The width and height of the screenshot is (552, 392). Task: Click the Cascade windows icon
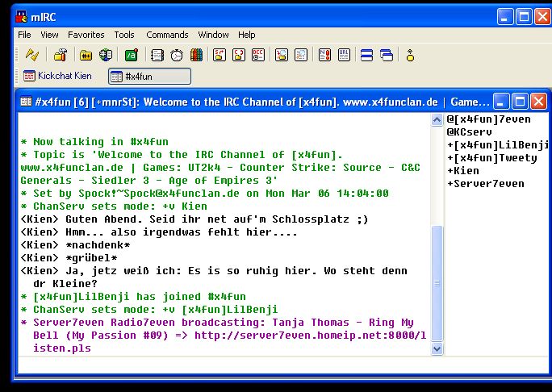click(x=387, y=55)
